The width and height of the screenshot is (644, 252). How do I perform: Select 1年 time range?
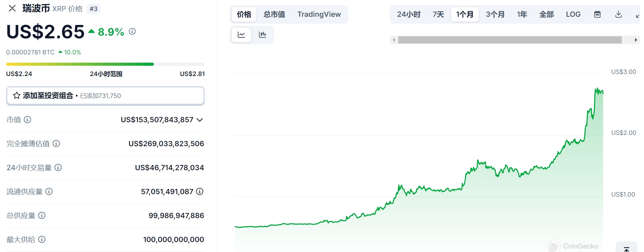click(522, 14)
